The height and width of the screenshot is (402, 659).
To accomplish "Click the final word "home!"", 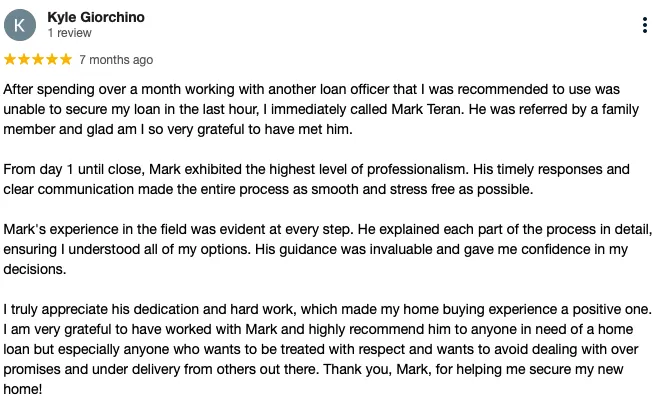I will [23, 389].
